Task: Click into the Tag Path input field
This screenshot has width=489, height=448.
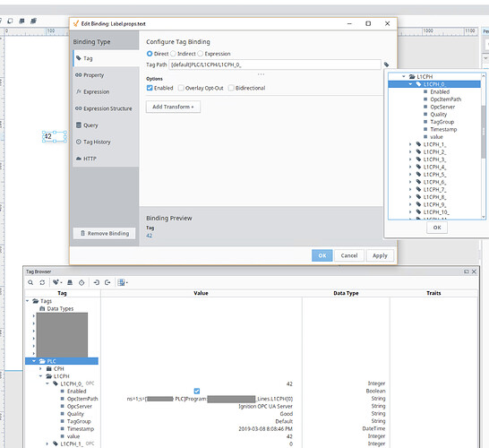Action: coord(275,65)
